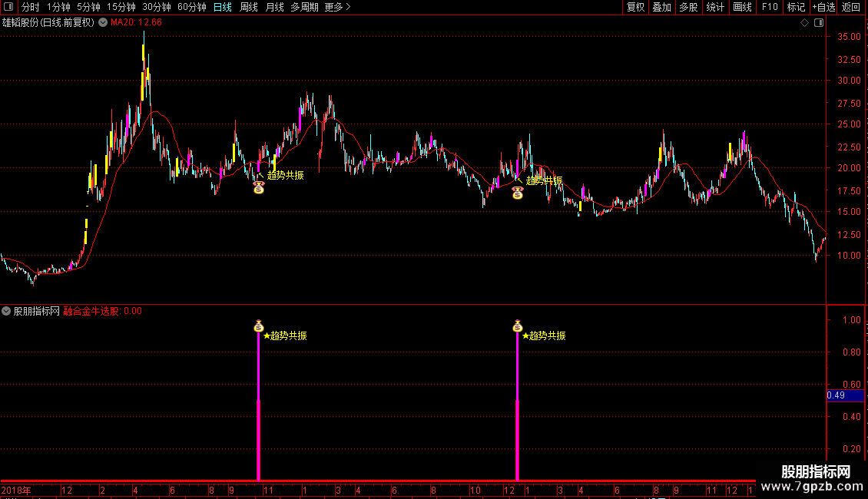Click the 复权 adjustment button
Screen dimensions: 868x499
(635, 7)
